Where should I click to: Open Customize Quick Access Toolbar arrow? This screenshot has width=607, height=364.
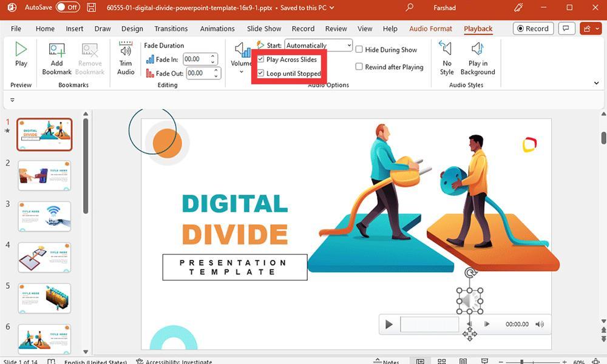(x=12, y=100)
